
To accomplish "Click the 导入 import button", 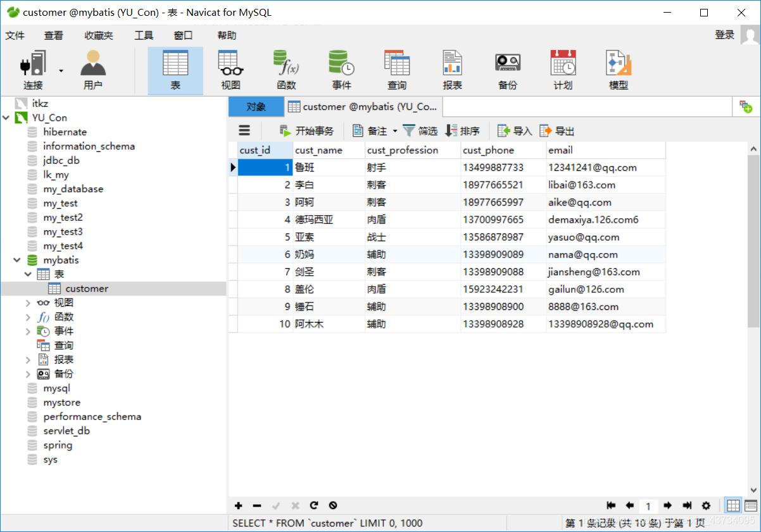I will click(x=515, y=131).
